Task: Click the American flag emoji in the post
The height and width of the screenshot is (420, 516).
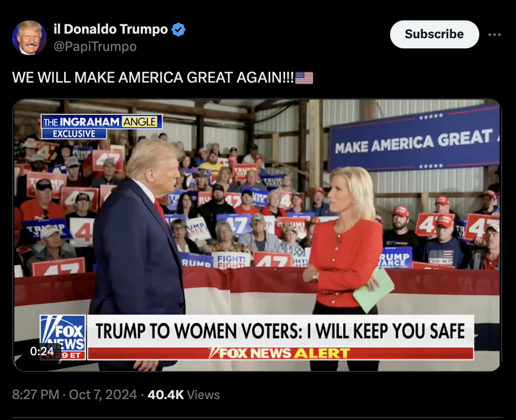Action: [304, 78]
